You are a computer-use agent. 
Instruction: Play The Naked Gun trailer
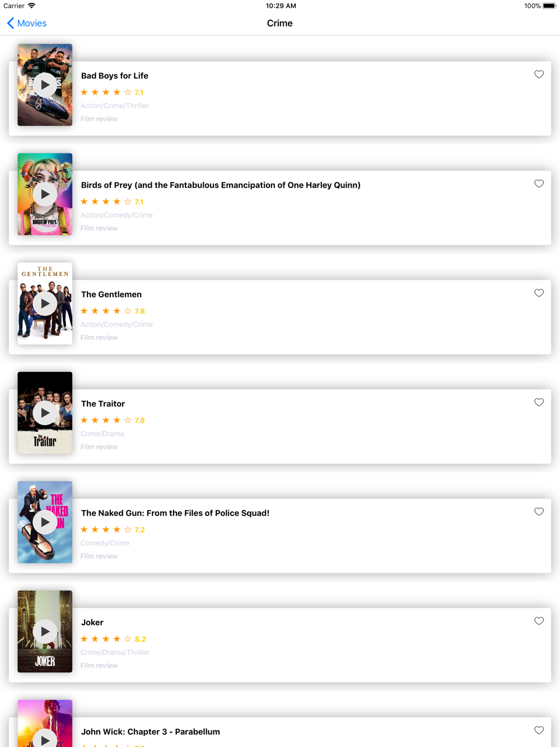pyautogui.click(x=45, y=522)
